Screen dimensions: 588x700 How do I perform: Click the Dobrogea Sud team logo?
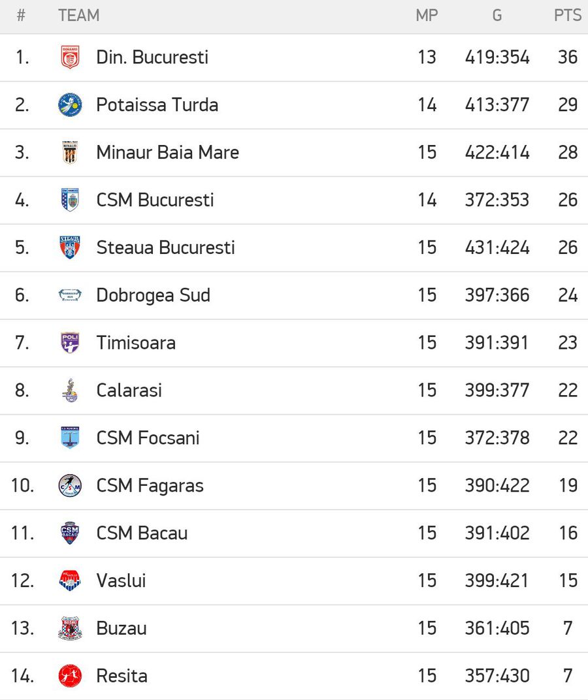click(x=70, y=295)
